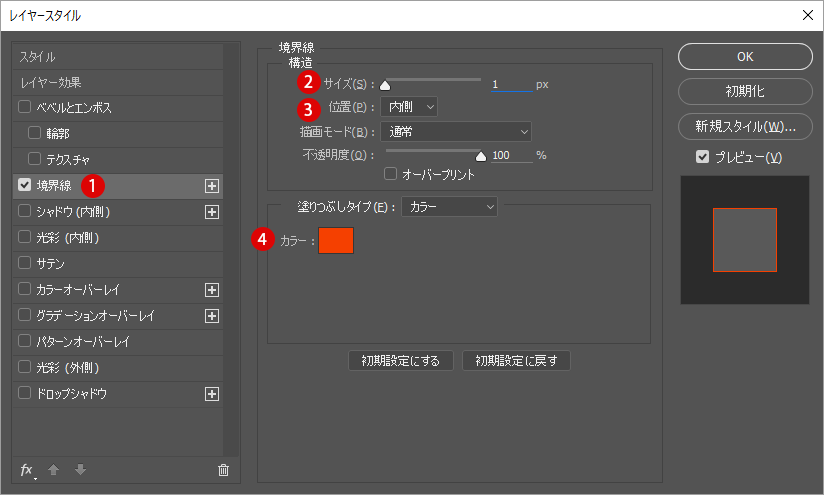The image size is (824, 495).
Task: Click the サイズ px input field
Action: tap(512, 84)
